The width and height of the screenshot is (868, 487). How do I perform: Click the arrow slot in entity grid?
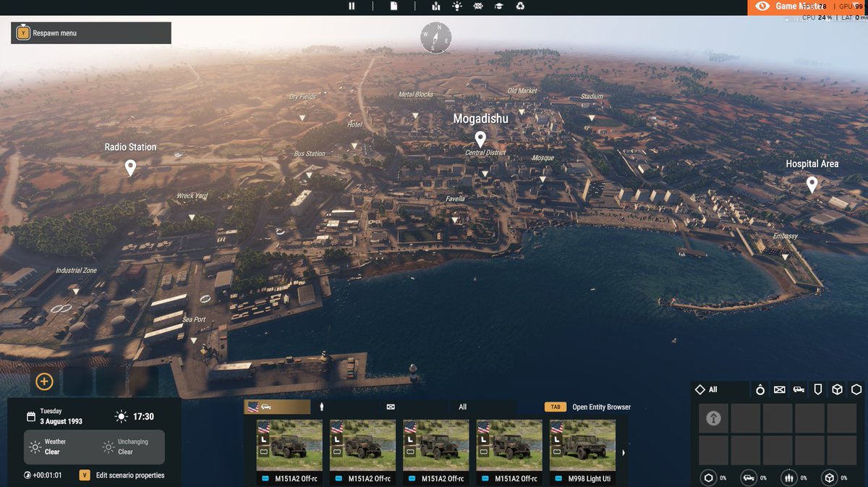pos(713,418)
